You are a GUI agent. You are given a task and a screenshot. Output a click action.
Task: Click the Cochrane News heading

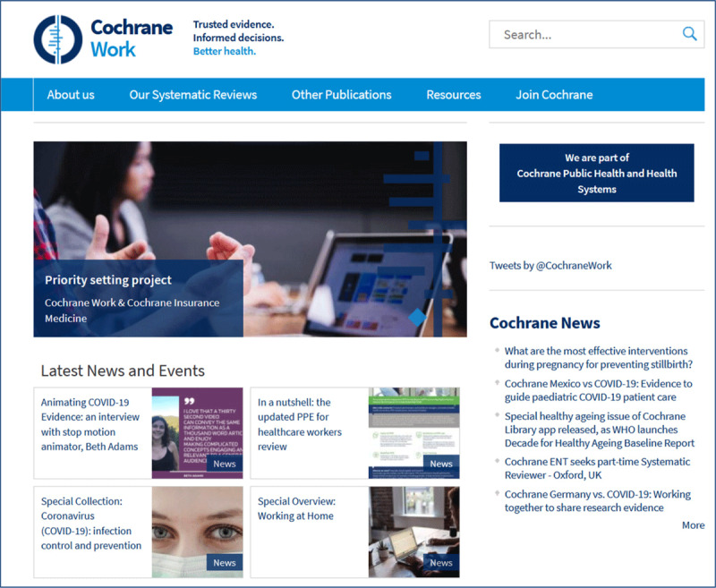545,323
